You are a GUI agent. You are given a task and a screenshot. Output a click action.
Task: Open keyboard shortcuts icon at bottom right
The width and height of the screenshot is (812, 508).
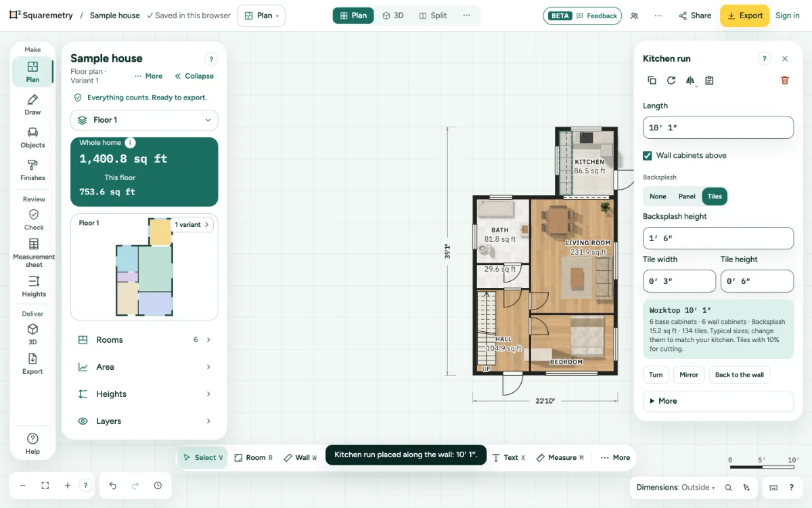click(773, 488)
